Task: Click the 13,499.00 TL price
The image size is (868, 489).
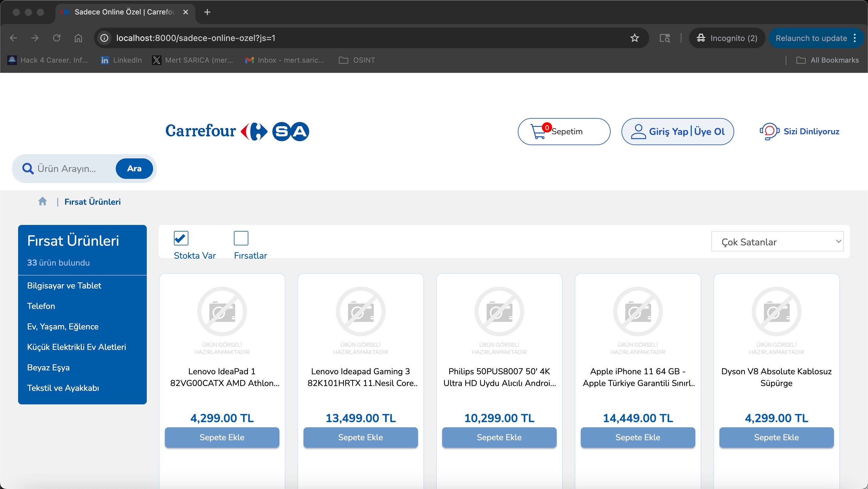Action: pos(360,418)
